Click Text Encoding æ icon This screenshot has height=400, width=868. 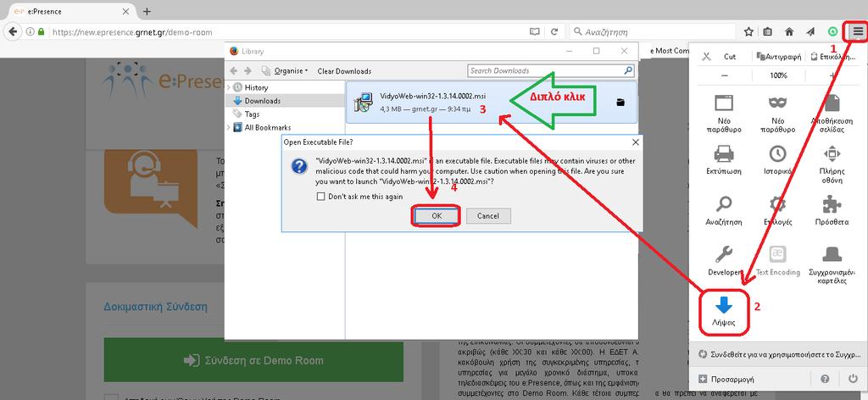[x=778, y=254]
